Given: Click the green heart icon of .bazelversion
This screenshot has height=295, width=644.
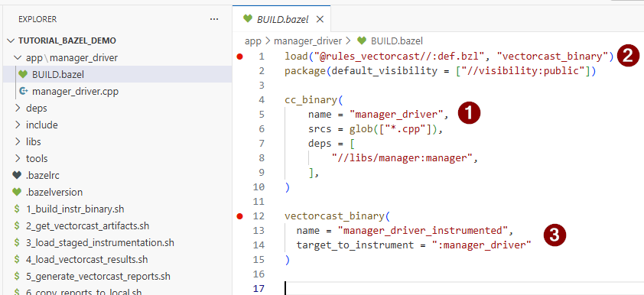Looking at the screenshot, I should coord(17,192).
